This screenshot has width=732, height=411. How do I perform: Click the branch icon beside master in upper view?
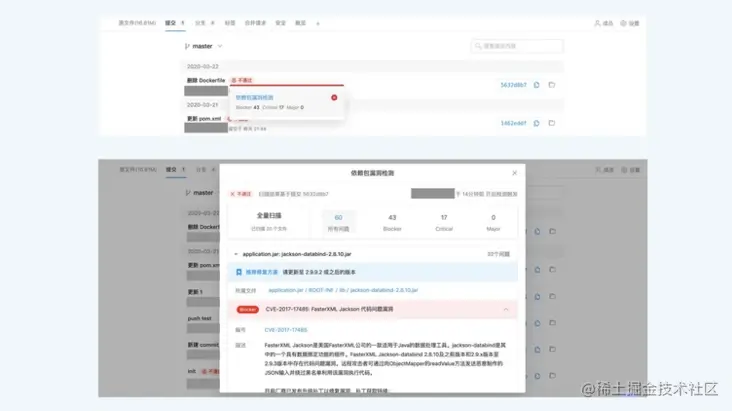tap(187, 46)
